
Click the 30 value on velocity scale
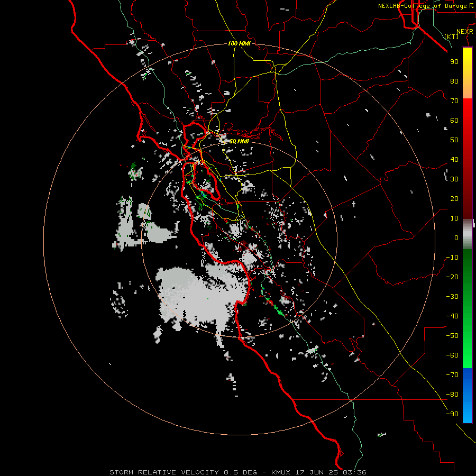tap(454, 179)
